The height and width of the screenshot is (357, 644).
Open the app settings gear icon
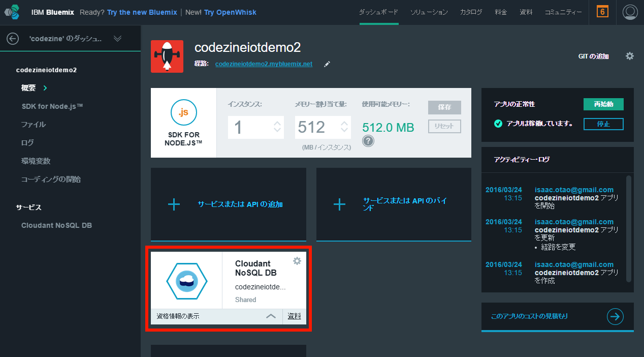coord(630,56)
